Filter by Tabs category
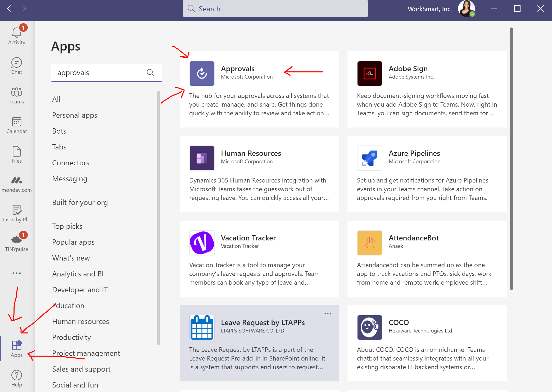This screenshot has width=552, height=392. coord(59,147)
